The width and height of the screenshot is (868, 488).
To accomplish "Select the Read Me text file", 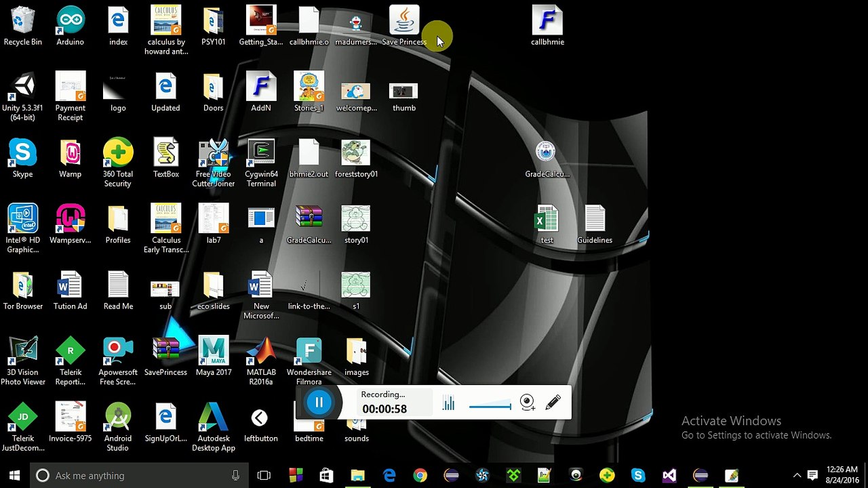I will click(x=118, y=291).
